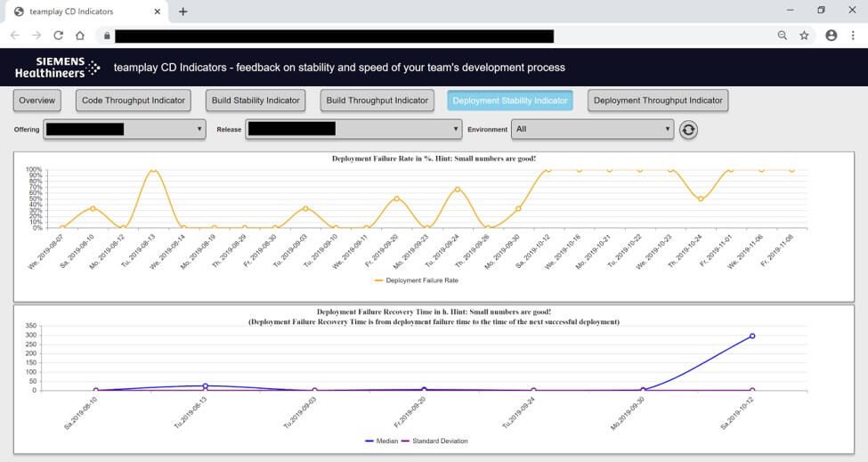Click the Deployment Failure Rate chart title

434,158
